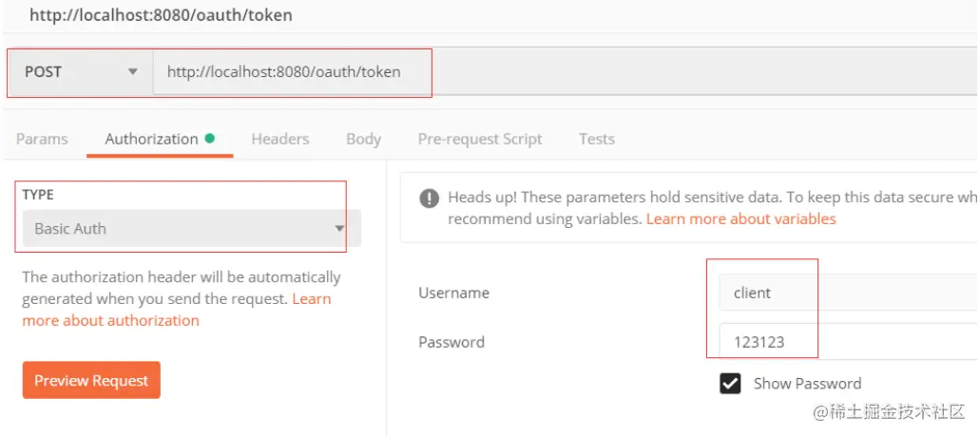
Task: Switch to the Body tab
Action: (x=363, y=139)
